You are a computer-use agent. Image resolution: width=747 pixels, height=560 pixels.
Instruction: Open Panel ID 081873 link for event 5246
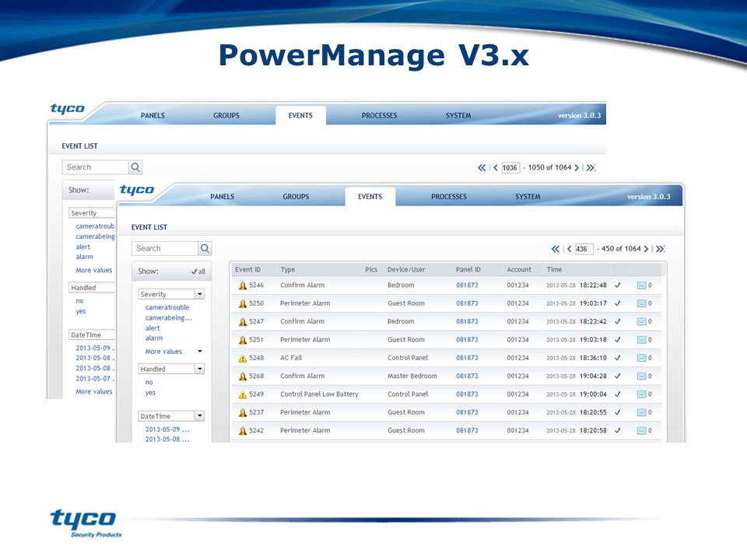coord(467,285)
